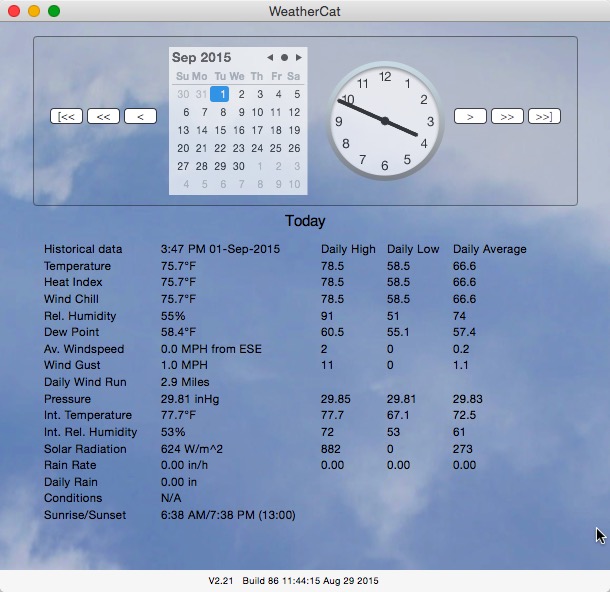The width and height of the screenshot is (610, 592).
Task: Click the wind gust daily high 11
Action: (x=327, y=365)
